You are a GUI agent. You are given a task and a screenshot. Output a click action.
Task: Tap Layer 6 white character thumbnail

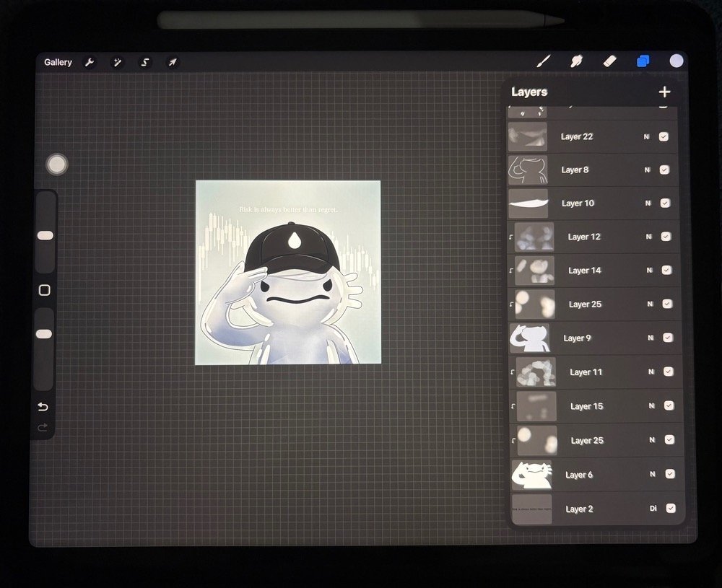coord(532,475)
